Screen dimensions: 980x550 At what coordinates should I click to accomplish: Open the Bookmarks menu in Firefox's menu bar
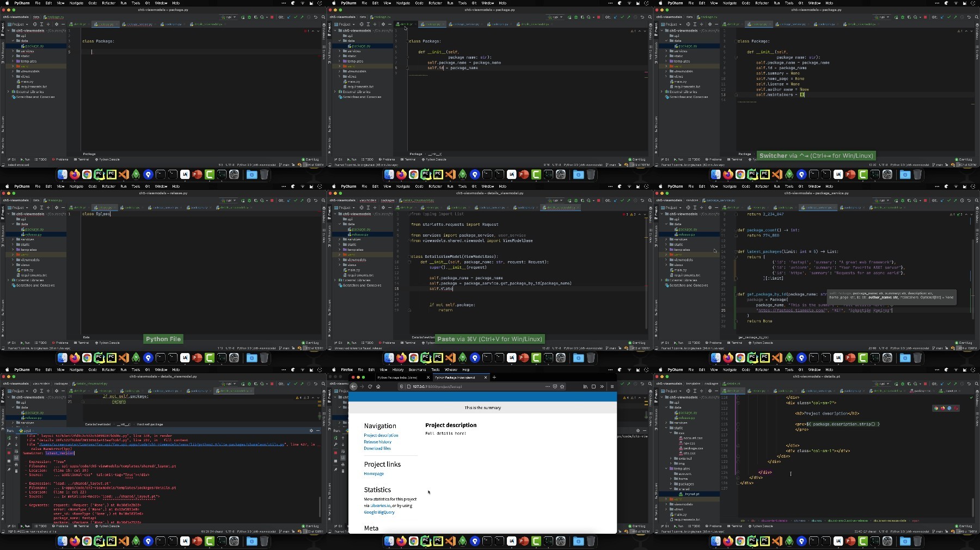(417, 369)
